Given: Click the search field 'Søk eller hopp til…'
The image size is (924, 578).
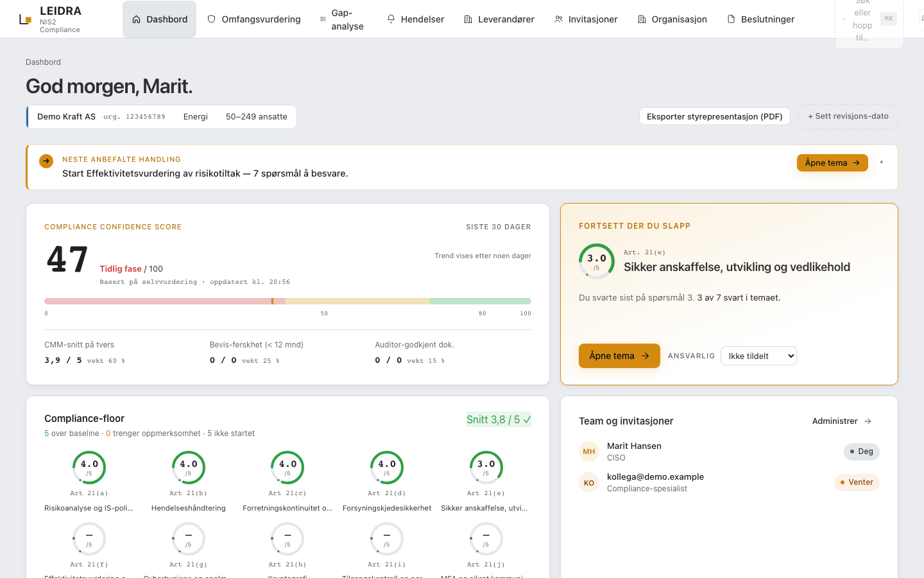Looking at the screenshot, I should tap(869, 20).
